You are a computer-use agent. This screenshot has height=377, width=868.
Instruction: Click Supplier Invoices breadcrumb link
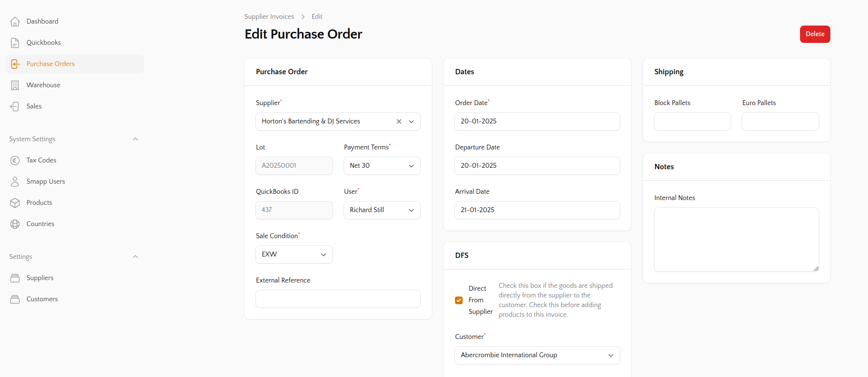click(x=269, y=17)
